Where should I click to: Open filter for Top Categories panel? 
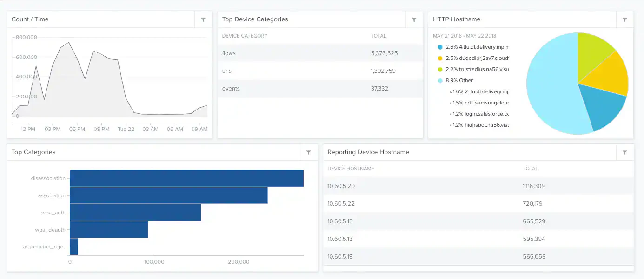[309, 152]
